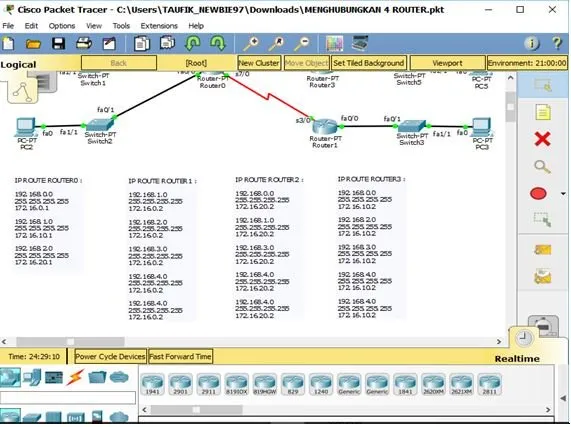Add Complex PDU open envelope tool

542,276
